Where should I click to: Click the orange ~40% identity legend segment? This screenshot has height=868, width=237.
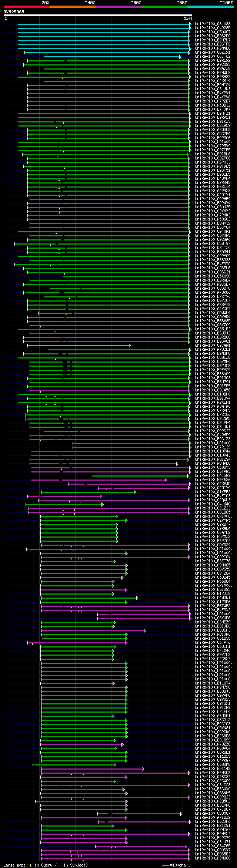pos(73,7)
